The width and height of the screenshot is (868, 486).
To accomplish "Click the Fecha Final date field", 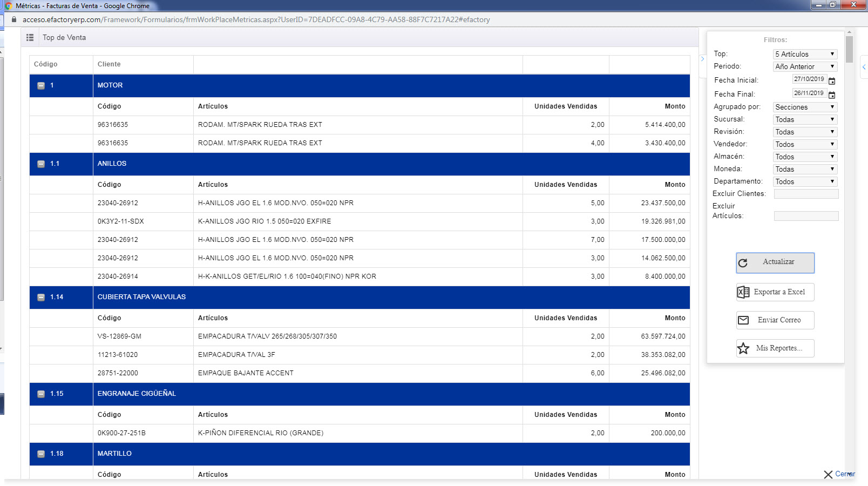I will click(809, 93).
